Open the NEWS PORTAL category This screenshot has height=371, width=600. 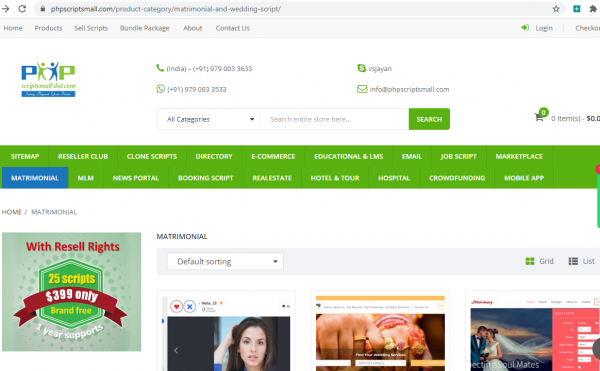[135, 178]
